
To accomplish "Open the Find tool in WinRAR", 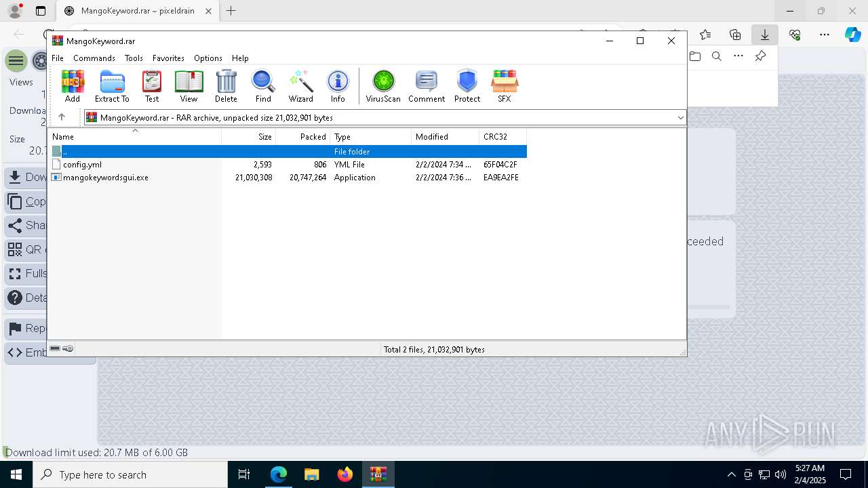I will (263, 87).
